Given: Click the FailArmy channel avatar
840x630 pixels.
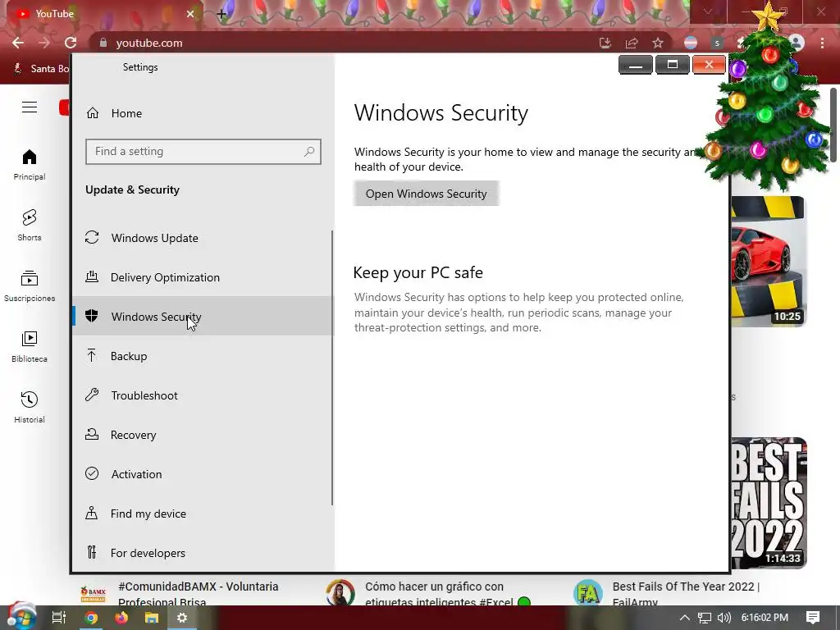Looking at the screenshot, I should point(587,593).
